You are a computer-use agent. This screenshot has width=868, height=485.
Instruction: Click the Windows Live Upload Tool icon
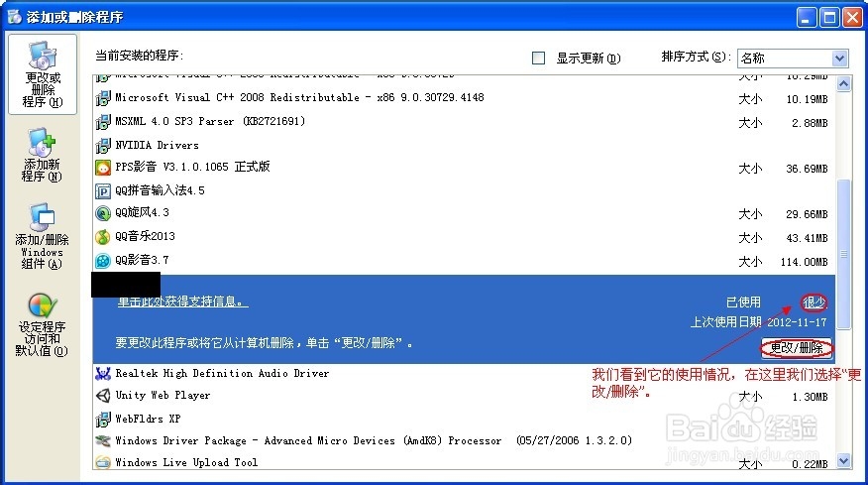click(x=103, y=462)
